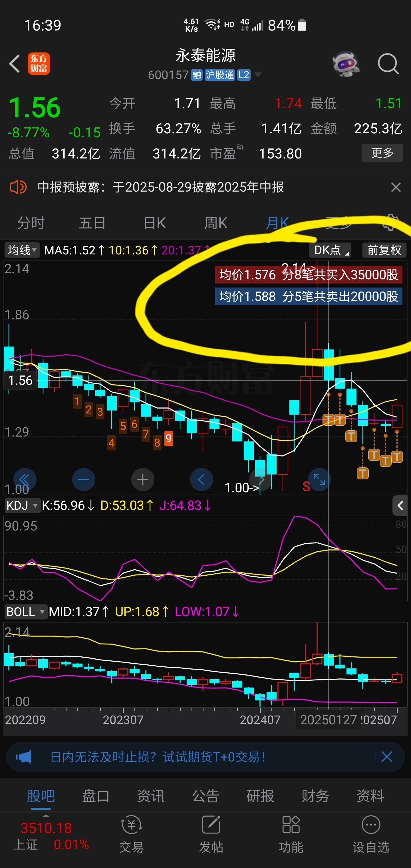Open the BOLL indicator dropdown

click(x=26, y=612)
